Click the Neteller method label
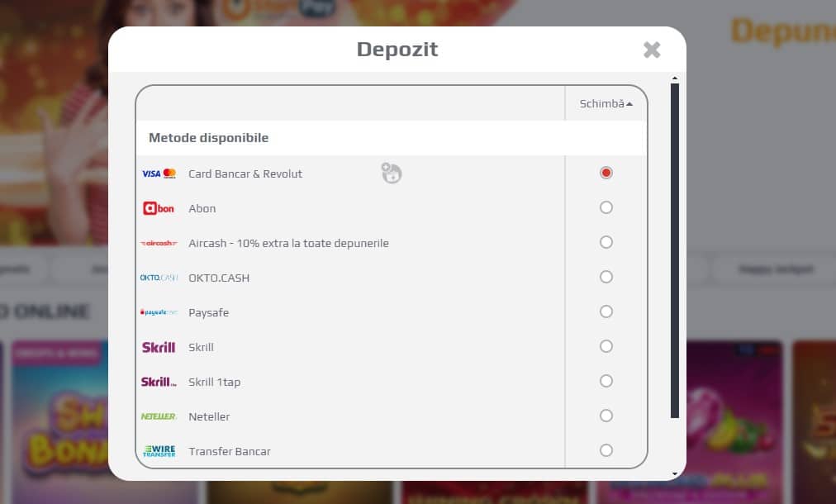Viewport: 836px width, 504px height. [209, 416]
